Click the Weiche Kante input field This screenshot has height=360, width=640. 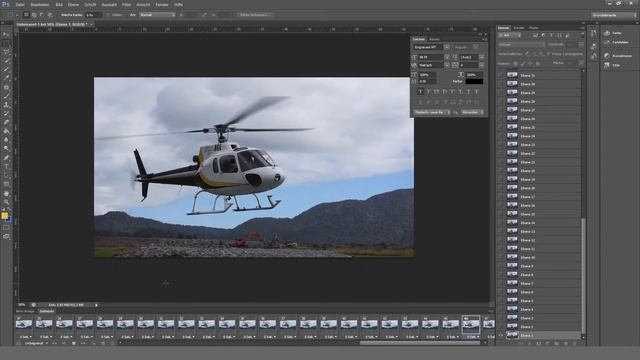[x=93, y=15]
